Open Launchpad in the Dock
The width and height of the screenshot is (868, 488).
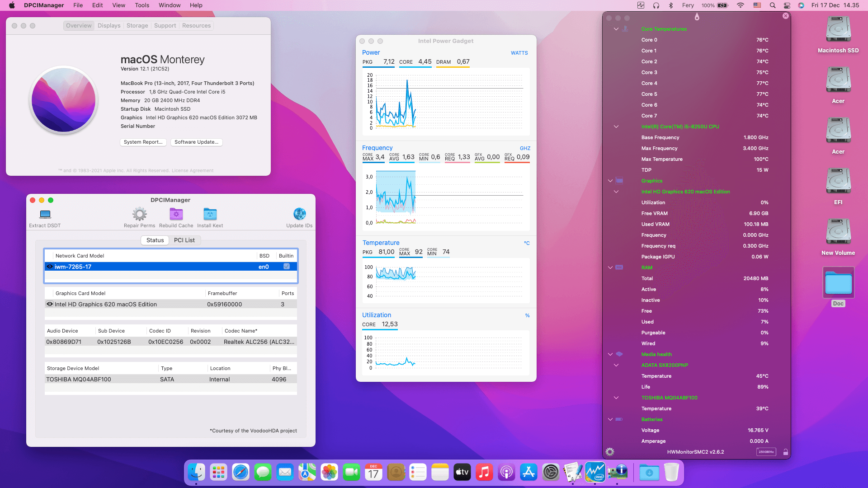point(218,473)
